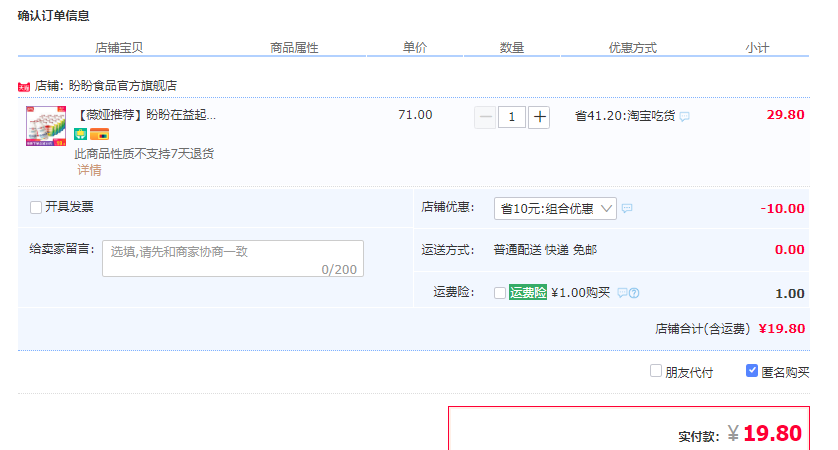The width and height of the screenshot is (838, 450).
Task: Click the 商品属性 column header
Action: (x=294, y=48)
